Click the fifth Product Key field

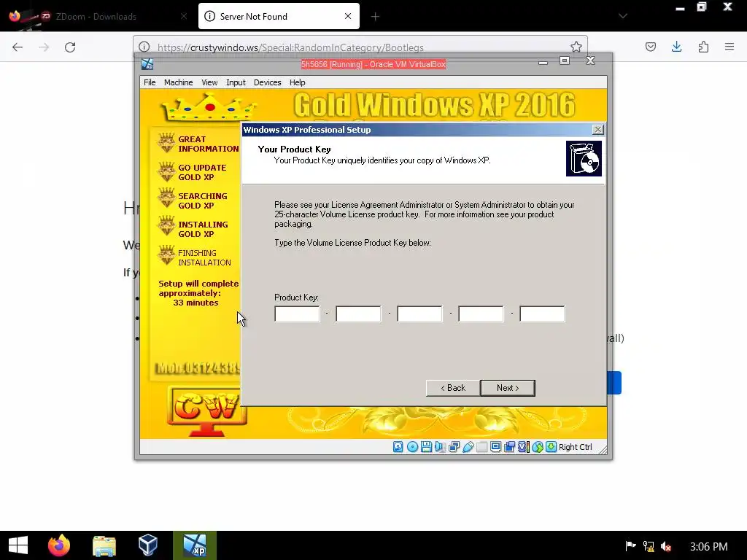tap(542, 314)
